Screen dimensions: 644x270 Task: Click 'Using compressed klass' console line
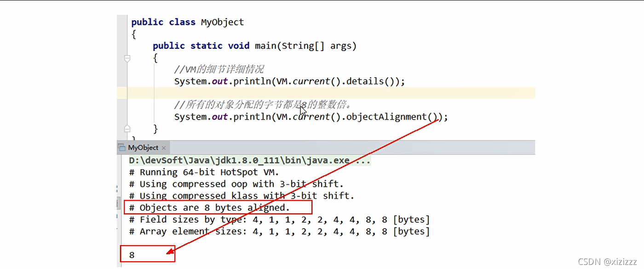242,196
